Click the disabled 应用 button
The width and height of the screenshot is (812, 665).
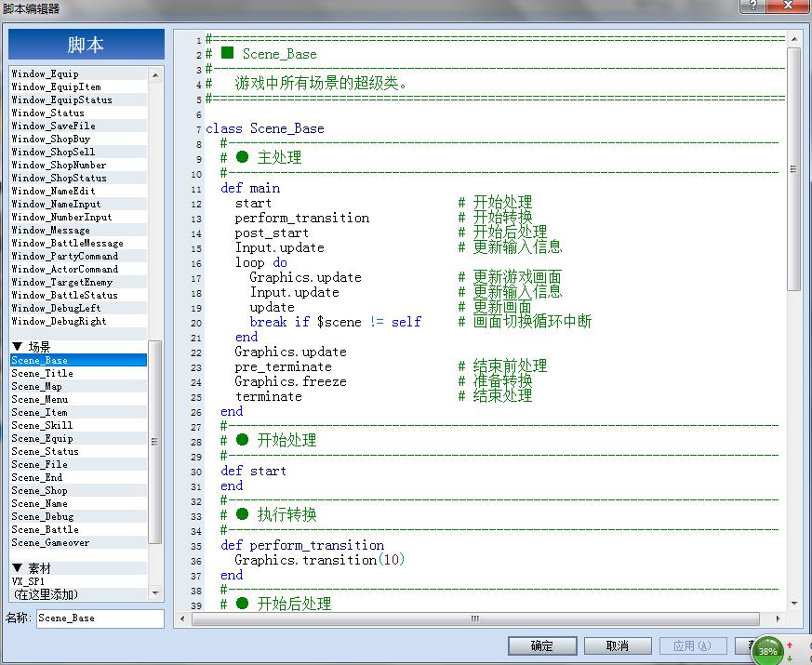[x=692, y=645]
